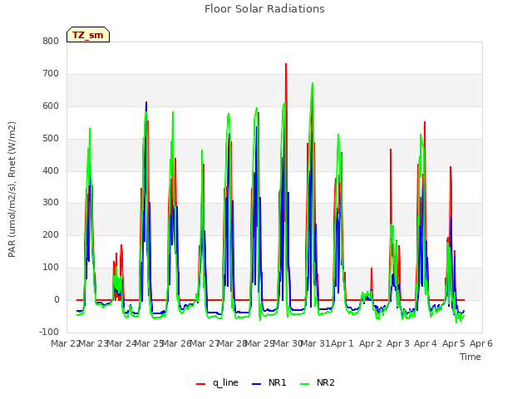This screenshot has width=532, height=399.
Task: Click the 0 y-axis tick label
Action: point(57,300)
